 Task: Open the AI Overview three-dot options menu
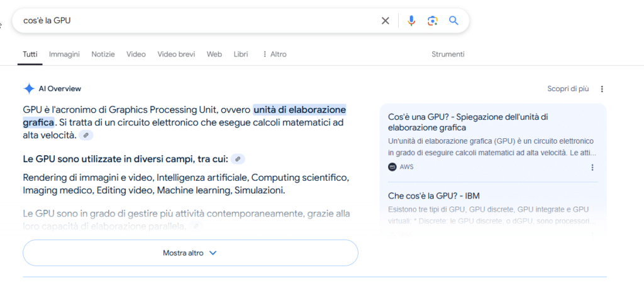tap(602, 89)
